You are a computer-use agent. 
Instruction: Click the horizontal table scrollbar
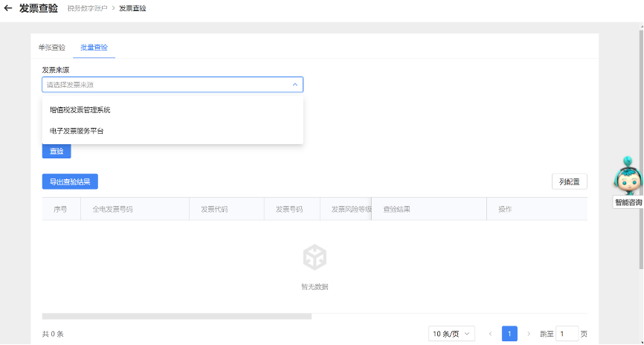[177, 316]
